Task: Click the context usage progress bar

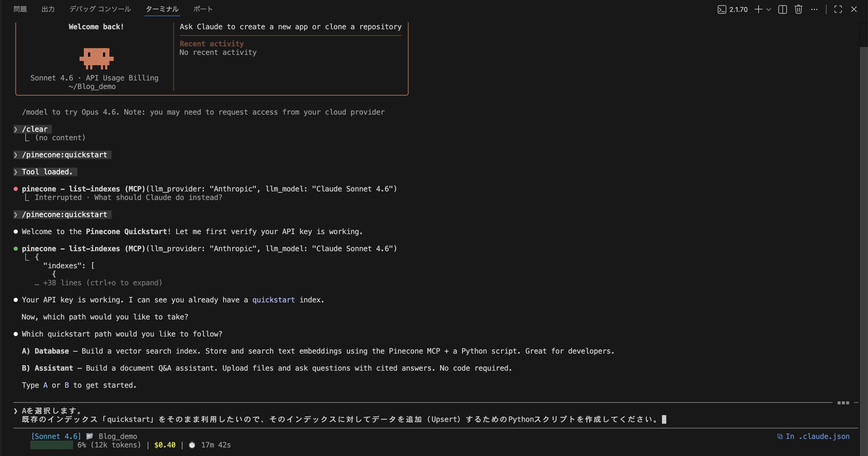Action: pos(51,445)
